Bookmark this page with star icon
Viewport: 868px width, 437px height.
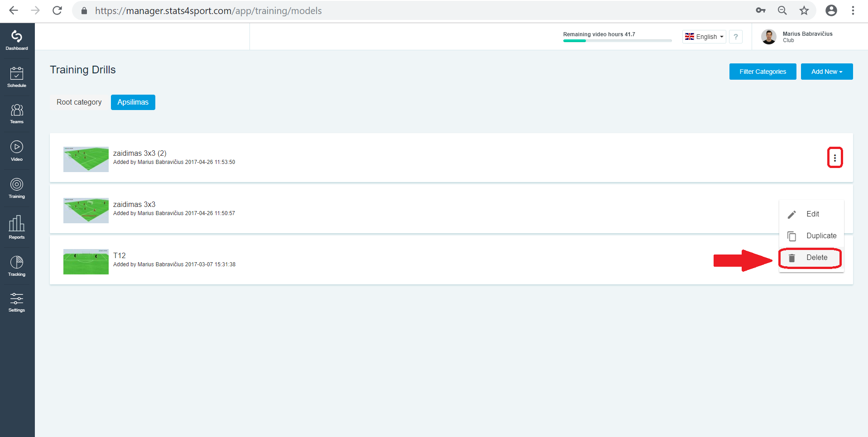(x=804, y=10)
